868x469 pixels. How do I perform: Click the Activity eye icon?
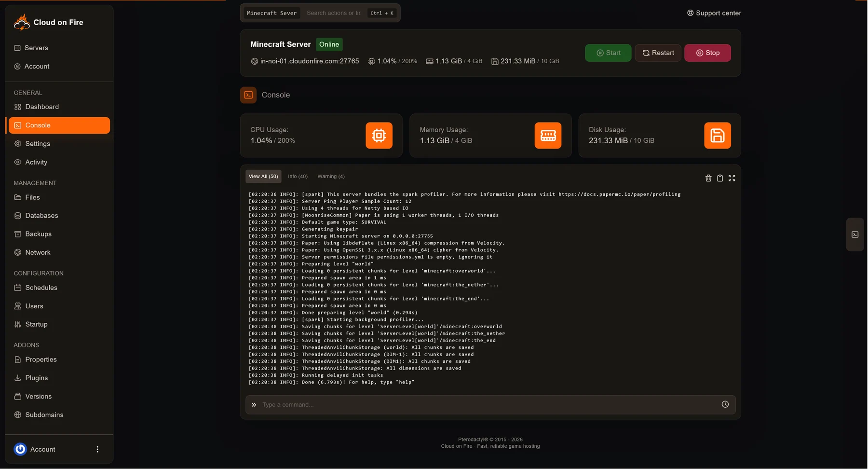pyautogui.click(x=18, y=162)
